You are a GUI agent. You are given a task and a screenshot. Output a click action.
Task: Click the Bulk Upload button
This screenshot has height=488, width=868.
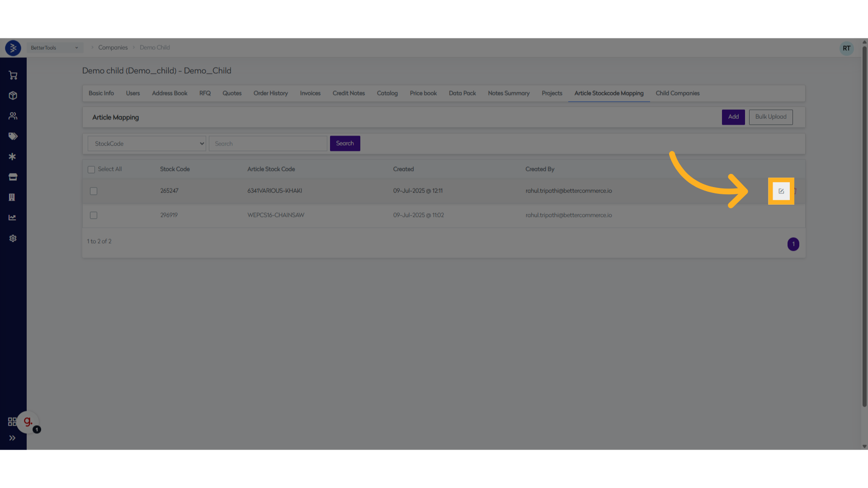tap(770, 117)
